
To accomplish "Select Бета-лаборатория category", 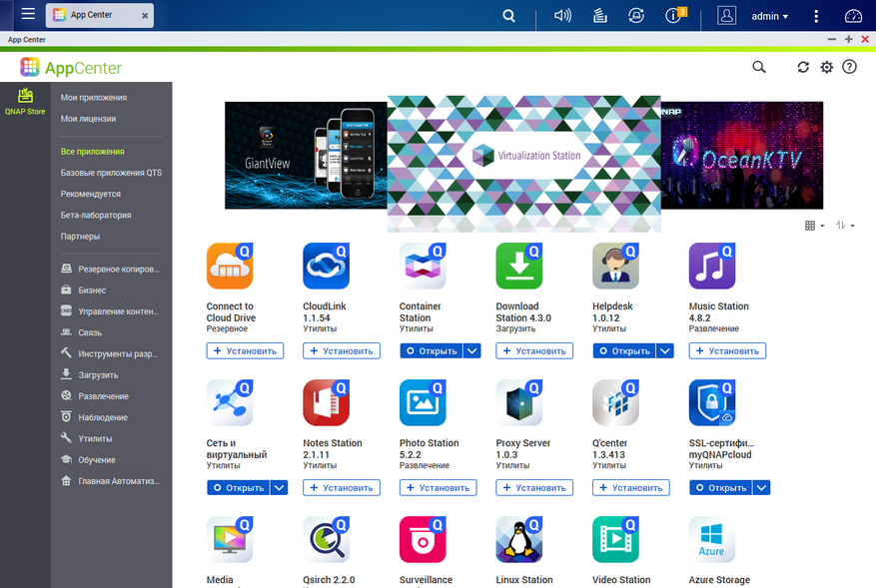I will (x=96, y=215).
